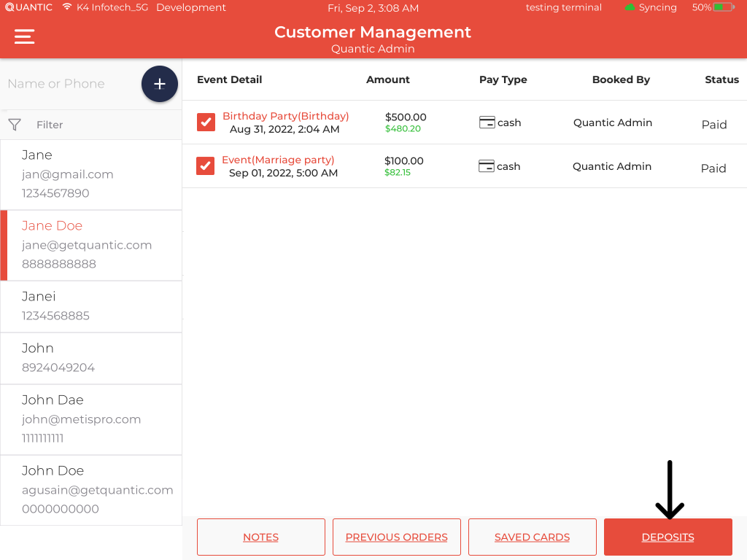Screen dimensions: 747x560
Task: Uncheck the Birthday Party deposit checkbox
Action: coord(206,122)
